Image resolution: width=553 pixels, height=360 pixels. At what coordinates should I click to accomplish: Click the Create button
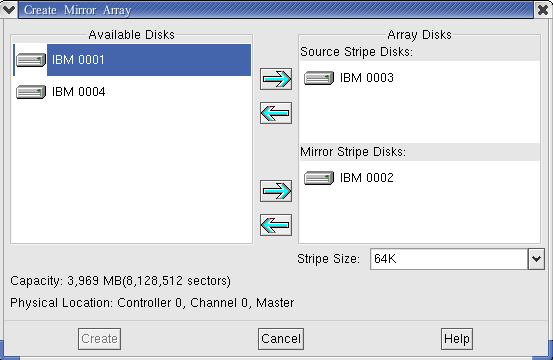[x=99, y=339]
